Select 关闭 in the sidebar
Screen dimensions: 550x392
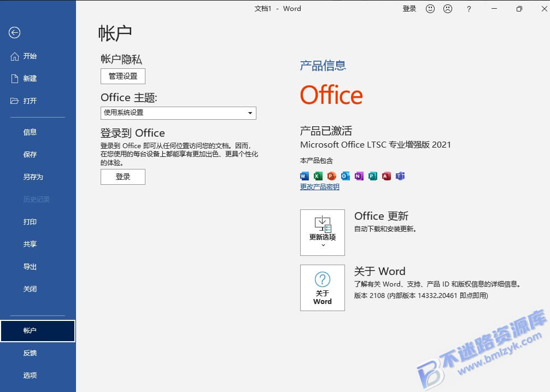point(30,289)
